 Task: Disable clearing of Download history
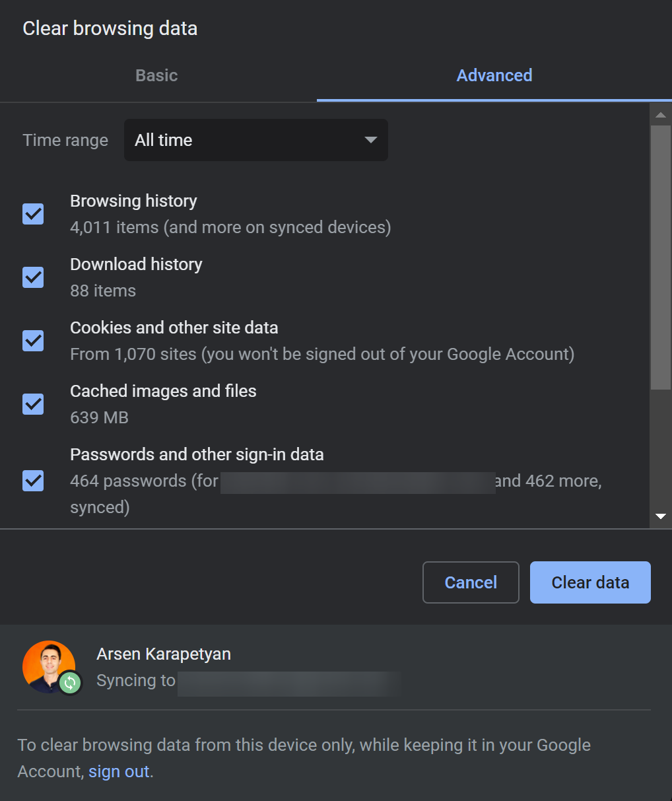(32, 277)
